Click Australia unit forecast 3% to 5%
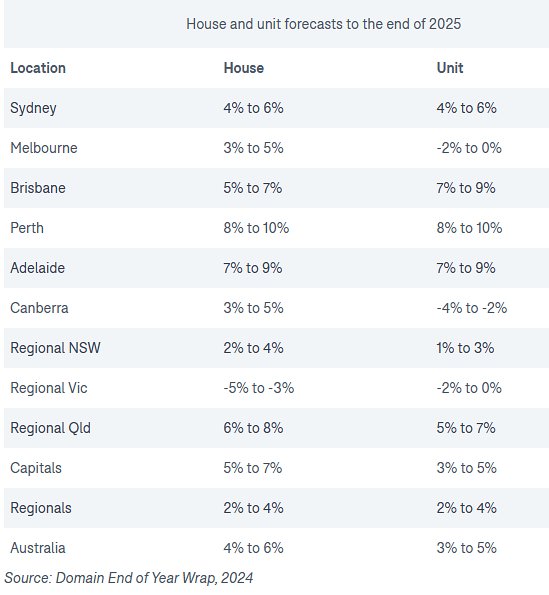The width and height of the screenshot is (549, 595). [466, 548]
